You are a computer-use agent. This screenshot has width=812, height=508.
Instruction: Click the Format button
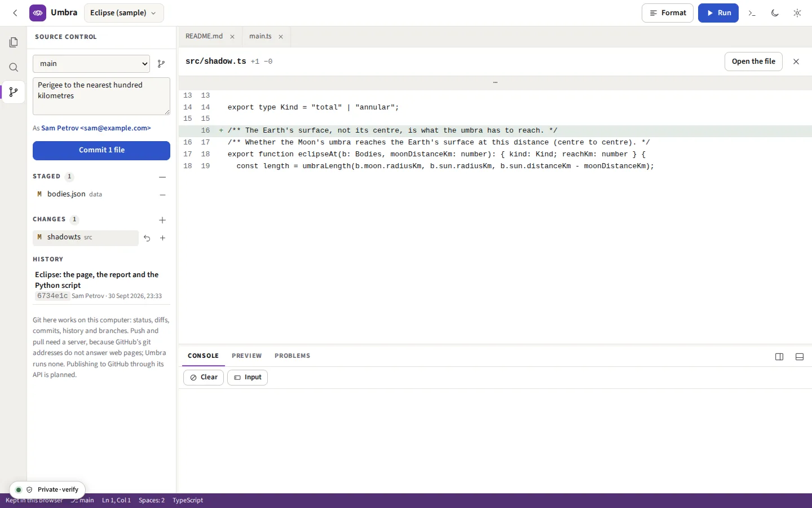pyautogui.click(x=668, y=13)
